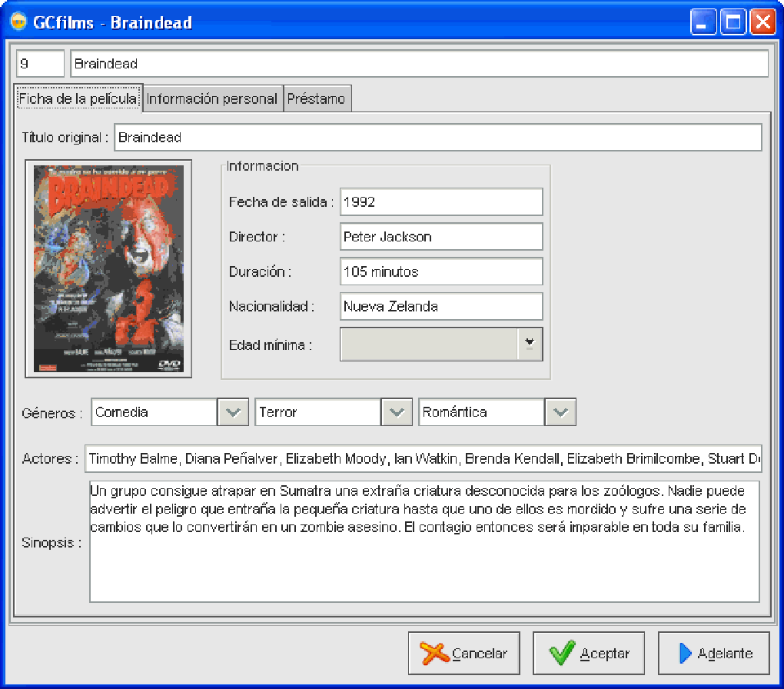The width and height of the screenshot is (784, 689).
Task: Click the Director field showing Peter Jackson
Action: click(x=441, y=236)
